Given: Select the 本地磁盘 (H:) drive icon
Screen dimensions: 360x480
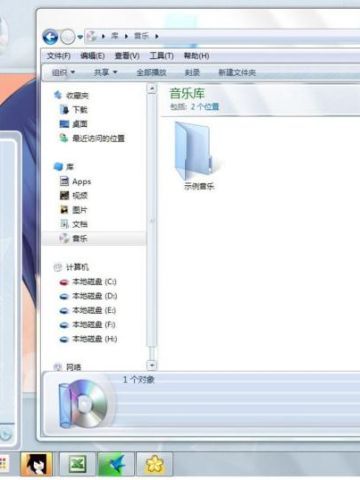Looking at the screenshot, I should (x=64, y=339).
